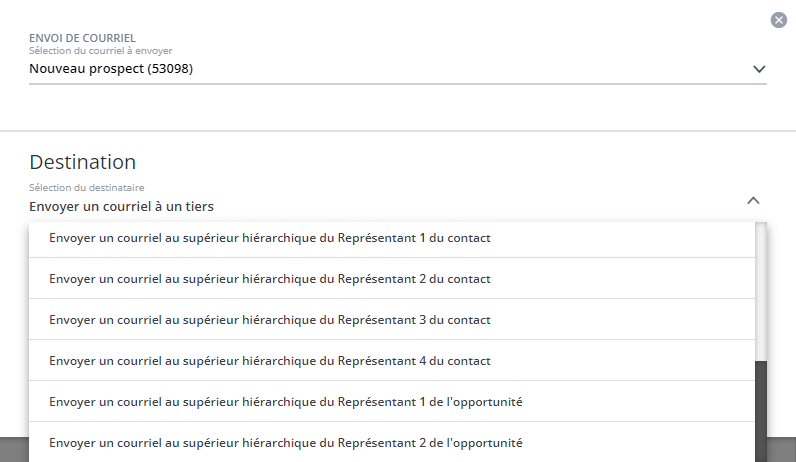Select supérieur hiérarchique du Représentant 1 du contact
Image resolution: width=796 pixels, height=462 pixels.
[x=270, y=237]
